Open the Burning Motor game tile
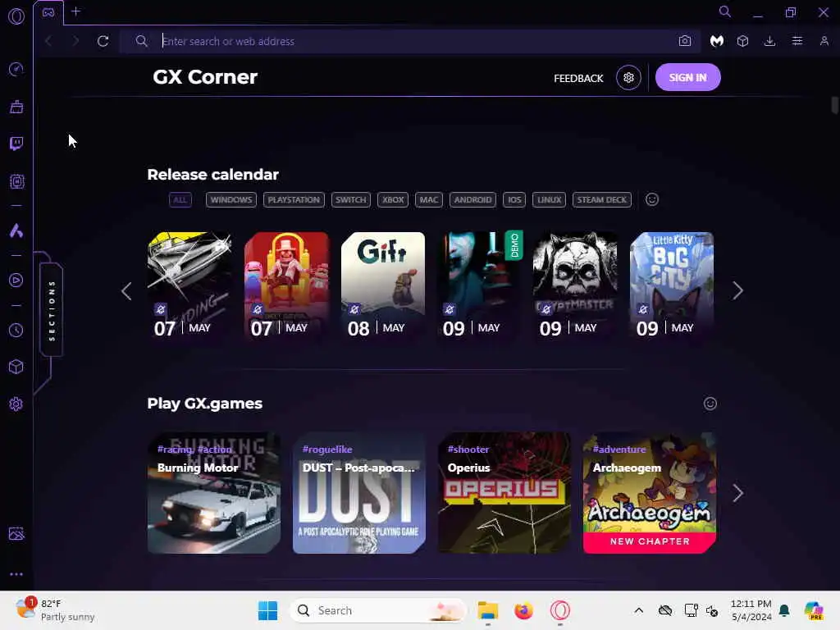 pos(214,493)
